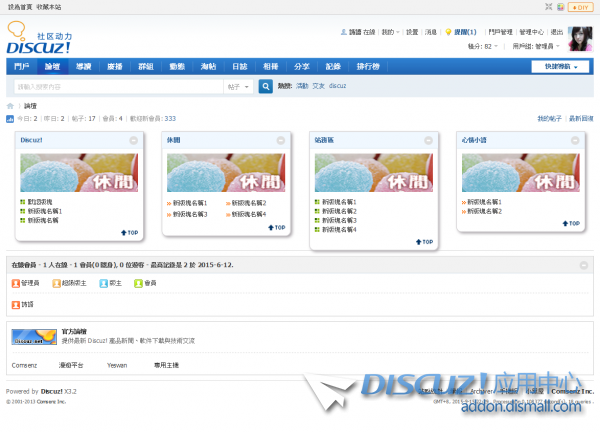Click the blue search magnifier button
Image resolution: width=600 pixels, height=432 pixels.
coord(266,86)
